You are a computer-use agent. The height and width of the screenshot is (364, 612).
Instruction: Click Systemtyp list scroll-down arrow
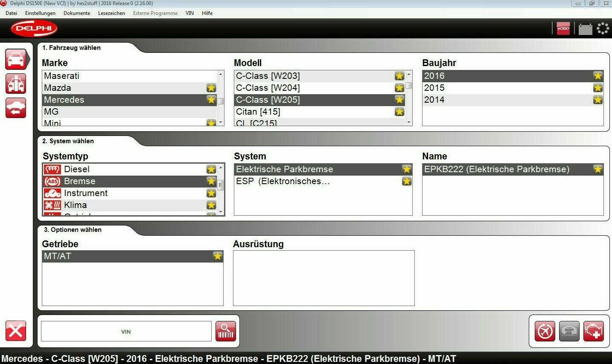(x=221, y=212)
